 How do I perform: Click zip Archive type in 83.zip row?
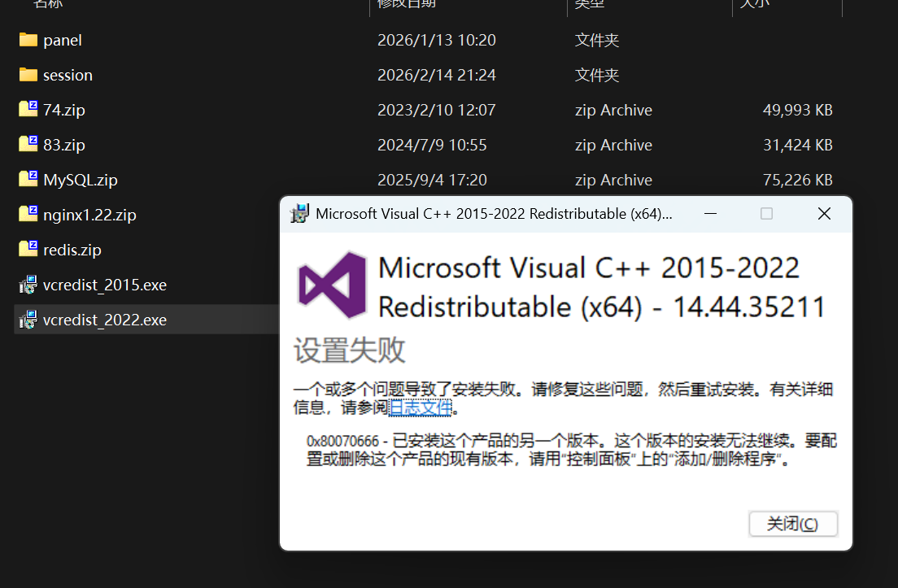click(x=613, y=145)
